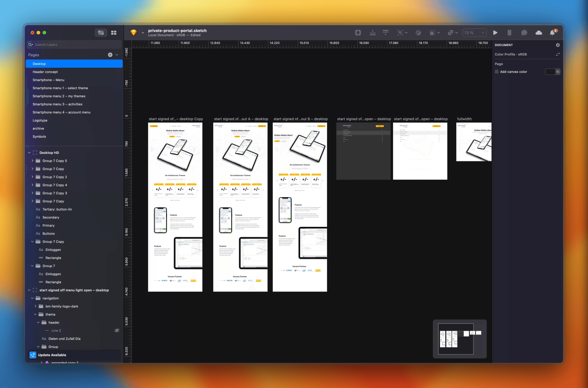The width and height of the screenshot is (588, 388).
Task: Click the mirror device phone icon
Action: point(509,33)
